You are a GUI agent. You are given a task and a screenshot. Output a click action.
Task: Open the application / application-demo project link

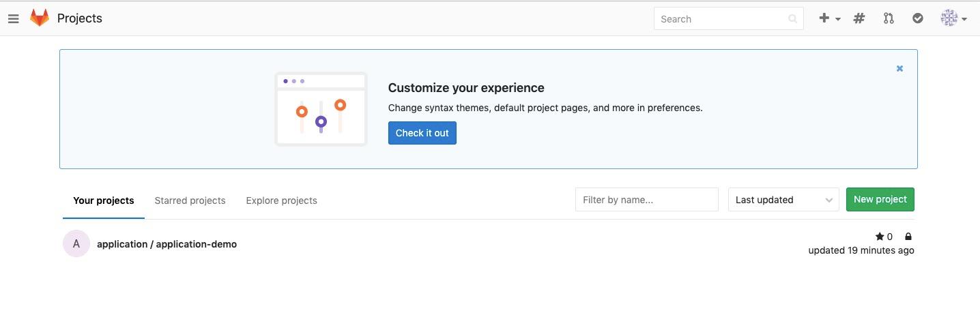click(x=167, y=244)
